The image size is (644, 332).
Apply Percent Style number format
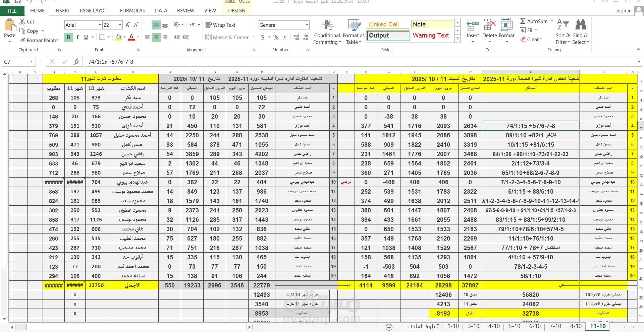point(276,37)
